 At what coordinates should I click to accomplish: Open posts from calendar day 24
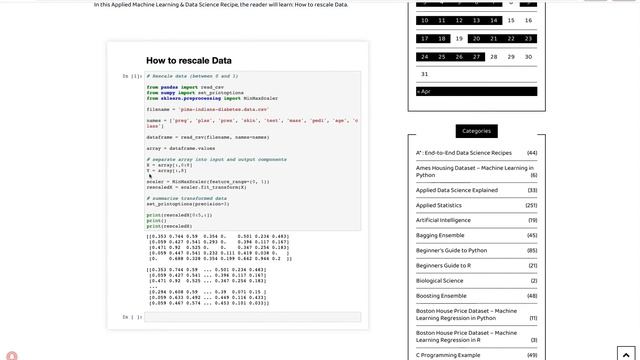click(x=424, y=57)
